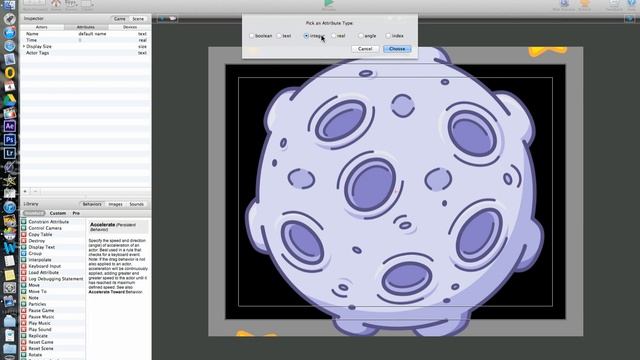Viewport: 640px width, 360px height.
Task: Select the text attribute type
Action: [279, 36]
